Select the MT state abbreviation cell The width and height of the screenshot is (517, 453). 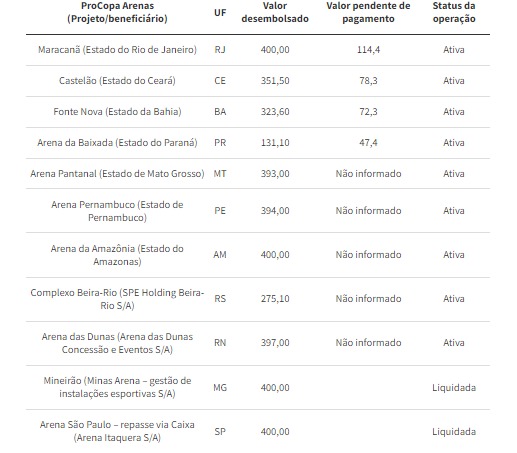click(x=220, y=174)
